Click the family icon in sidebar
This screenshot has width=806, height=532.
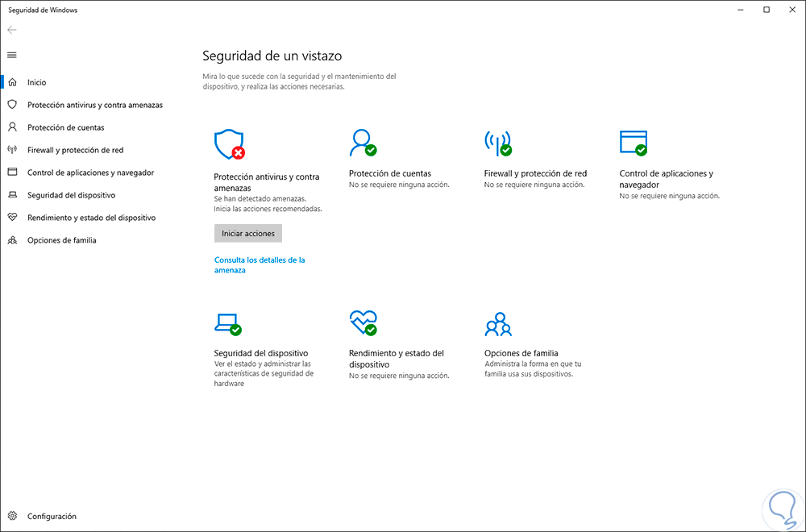[x=12, y=240]
